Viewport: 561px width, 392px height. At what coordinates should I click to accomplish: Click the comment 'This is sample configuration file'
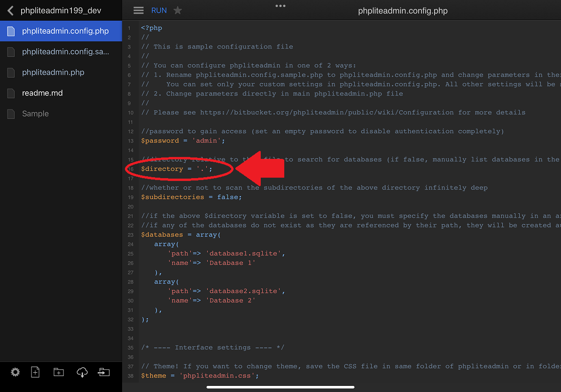click(x=217, y=47)
